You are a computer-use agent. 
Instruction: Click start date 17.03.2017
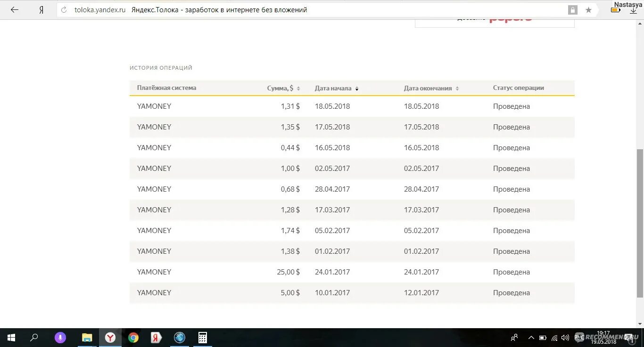[332, 210]
